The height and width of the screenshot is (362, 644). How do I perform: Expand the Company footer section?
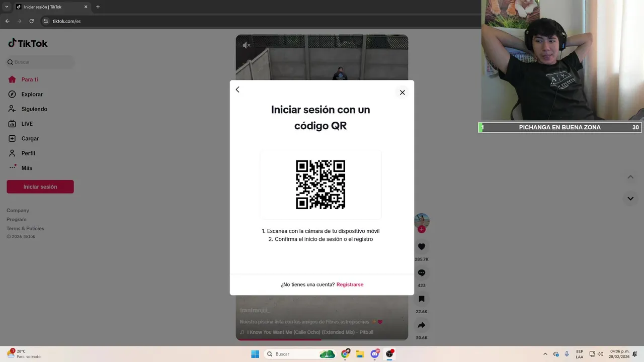pos(18,211)
